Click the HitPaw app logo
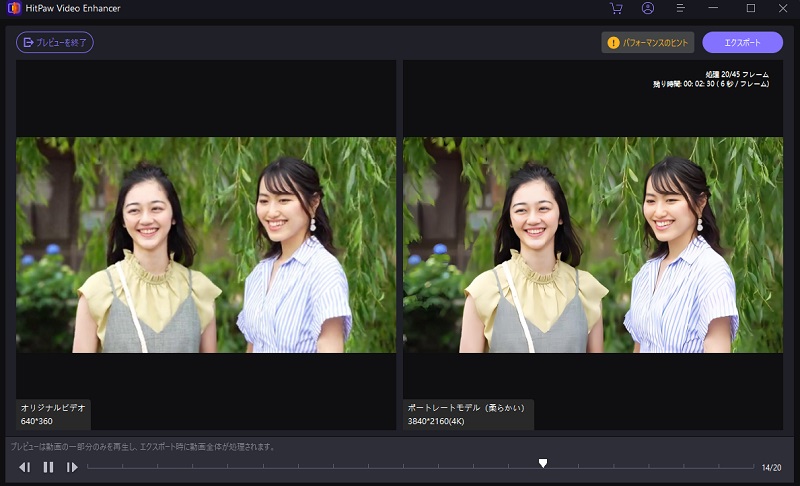The image size is (800, 486). coord(14,8)
